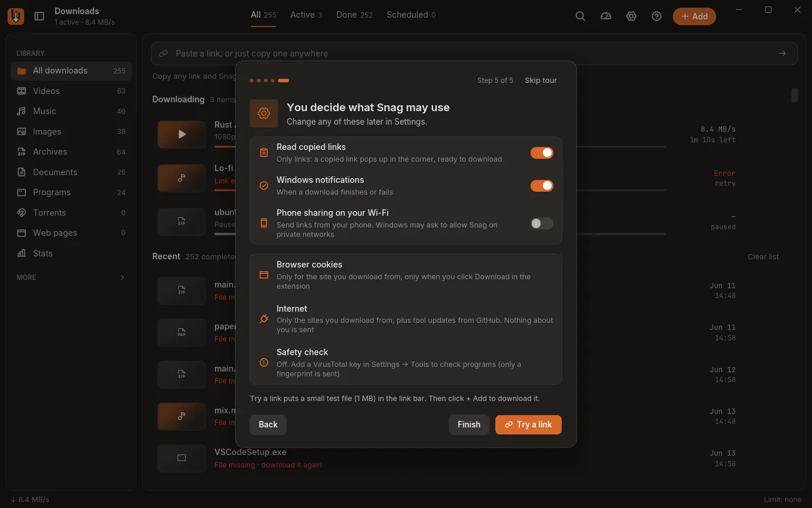Click the downloads list scrollbar thumb

coord(794,95)
